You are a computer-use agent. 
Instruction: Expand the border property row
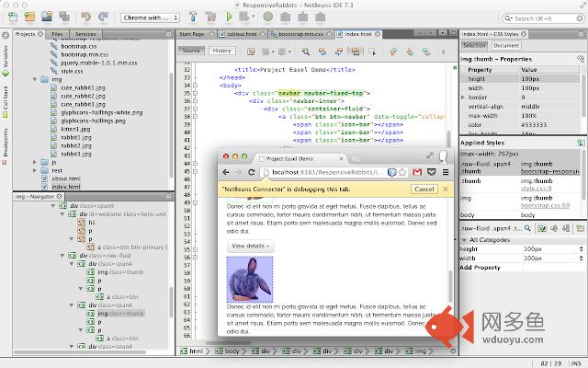463,98
